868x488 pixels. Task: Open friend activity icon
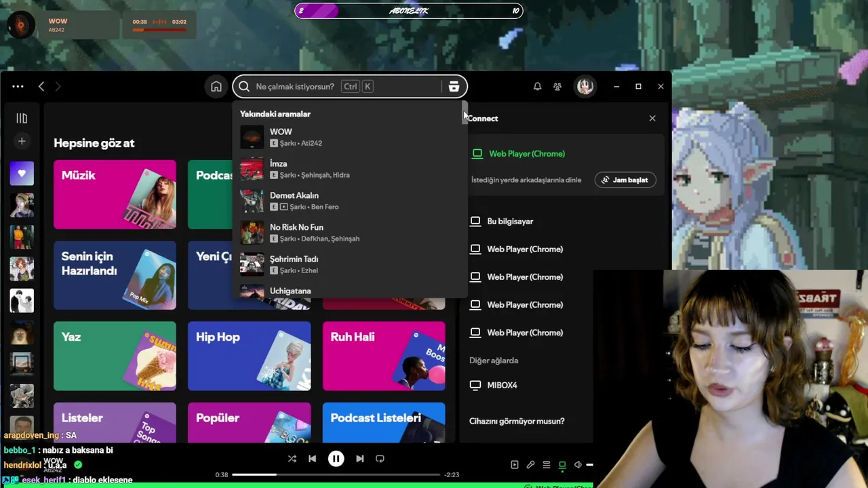[557, 86]
